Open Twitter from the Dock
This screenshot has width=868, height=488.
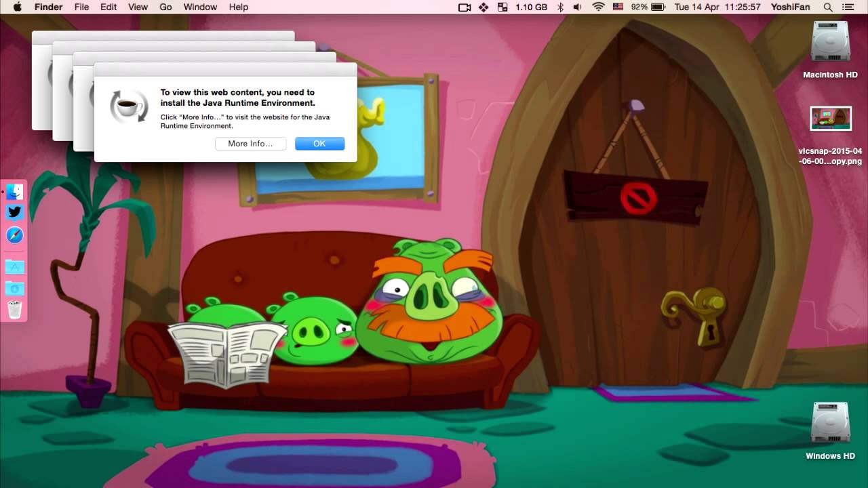(14, 213)
